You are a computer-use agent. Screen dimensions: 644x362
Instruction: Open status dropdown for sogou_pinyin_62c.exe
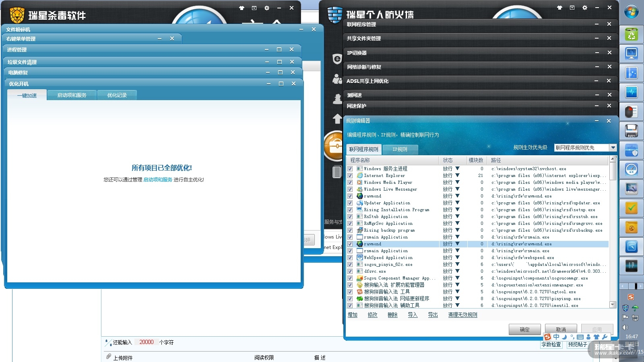pyautogui.click(x=457, y=265)
